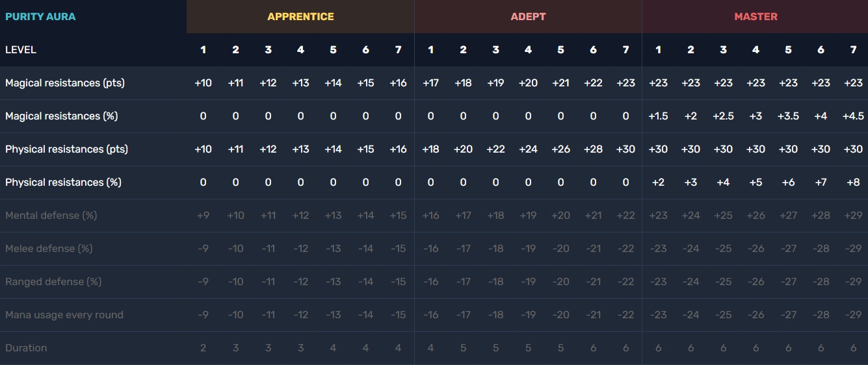The image size is (868, 365).
Task: Click the APPRENTICE tier header
Action: [300, 17]
